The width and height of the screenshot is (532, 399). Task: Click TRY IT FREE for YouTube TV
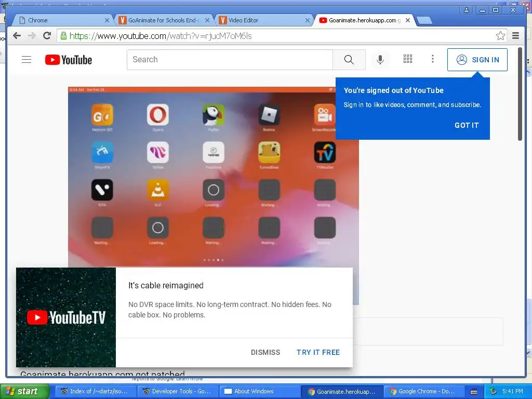tap(318, 352)
